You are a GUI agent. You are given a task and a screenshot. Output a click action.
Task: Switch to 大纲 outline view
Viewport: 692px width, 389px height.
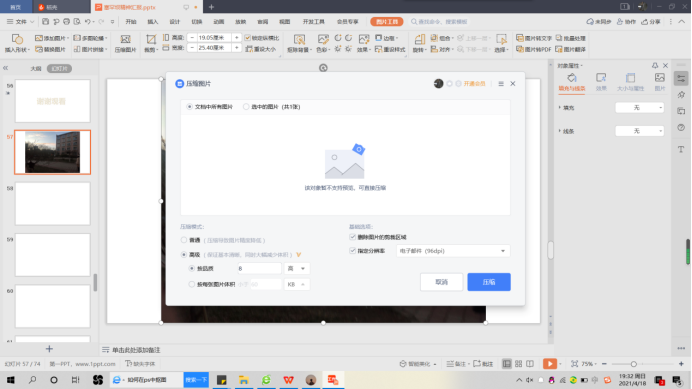click(36, 68)
